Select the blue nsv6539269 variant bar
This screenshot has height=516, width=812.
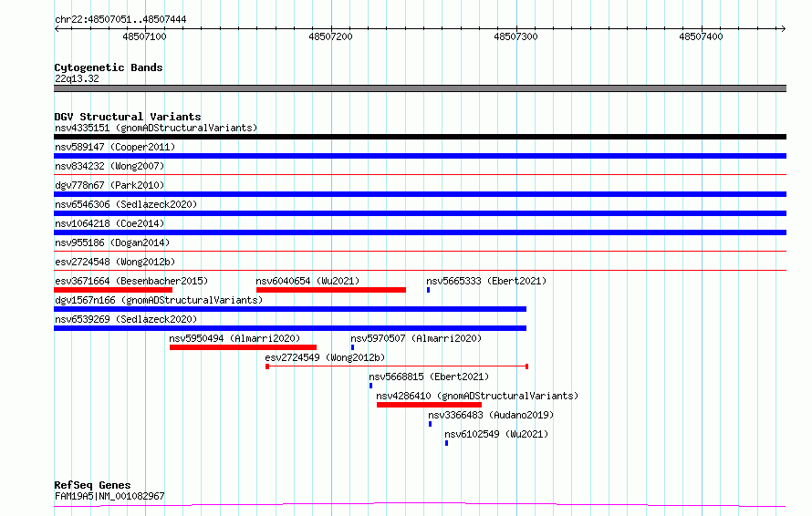coord(290,328)
